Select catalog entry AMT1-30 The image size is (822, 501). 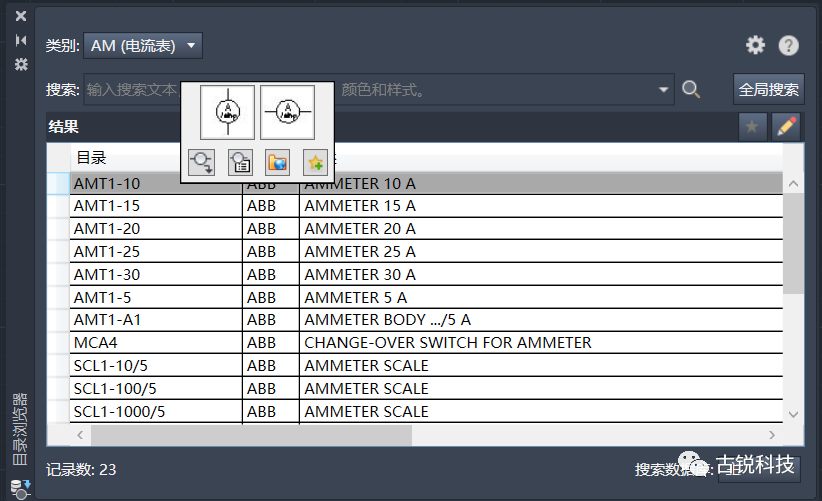pos(107,275)
